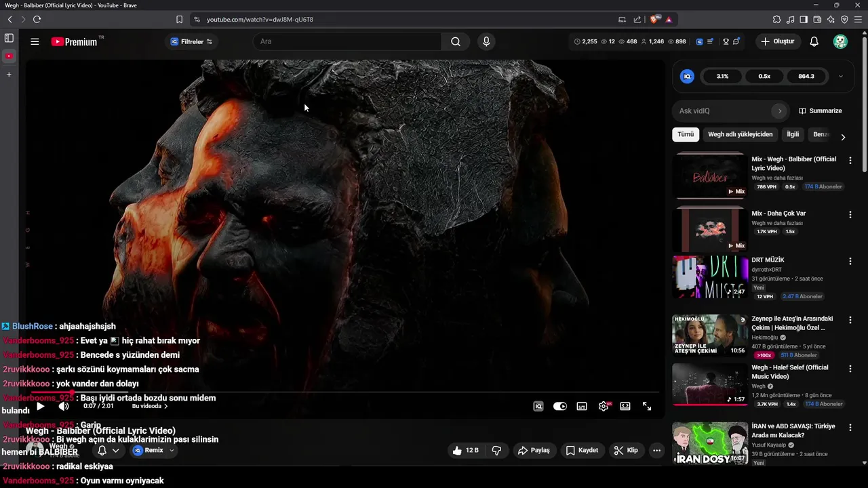Play the video
This screenshot has width=868, height=488.
pyautogui.click(x=41, y=406)
